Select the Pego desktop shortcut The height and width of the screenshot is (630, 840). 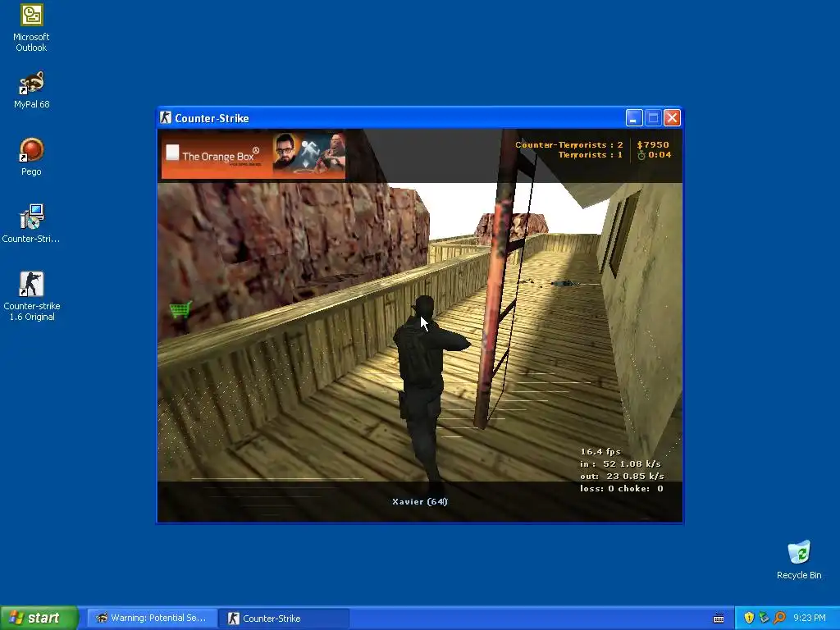[x=31, y=157]
